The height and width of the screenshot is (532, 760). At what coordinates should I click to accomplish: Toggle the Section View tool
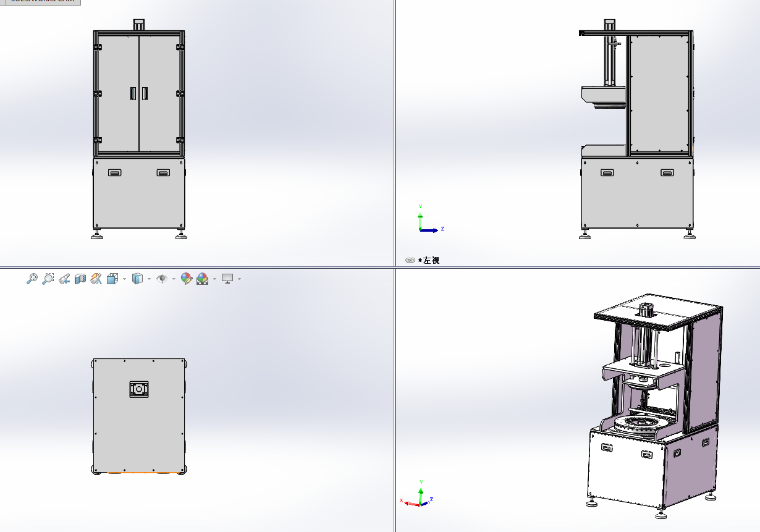pyautogui.click(x=80, y=279)
